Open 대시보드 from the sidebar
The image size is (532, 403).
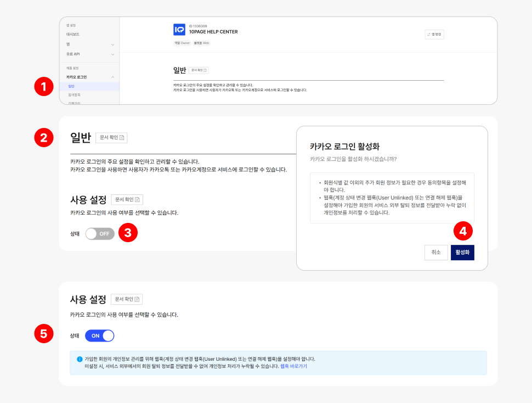point(73,34)
